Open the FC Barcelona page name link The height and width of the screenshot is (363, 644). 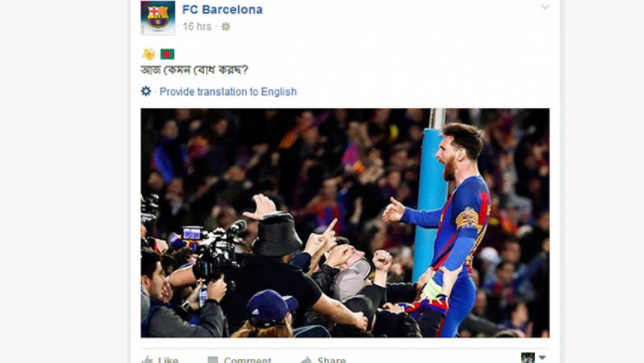[222, 10]
